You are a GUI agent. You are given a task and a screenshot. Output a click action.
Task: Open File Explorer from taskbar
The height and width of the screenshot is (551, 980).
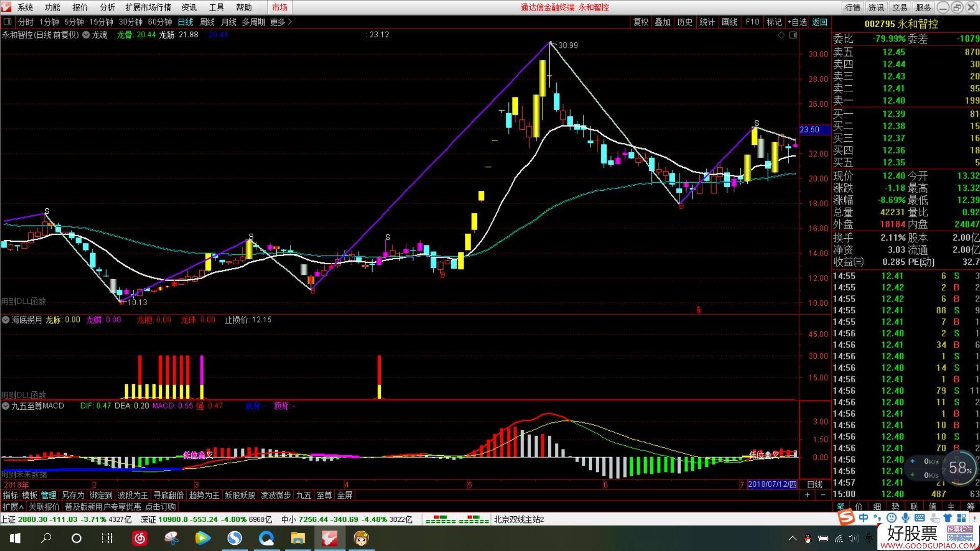click(x=298, y=538)
